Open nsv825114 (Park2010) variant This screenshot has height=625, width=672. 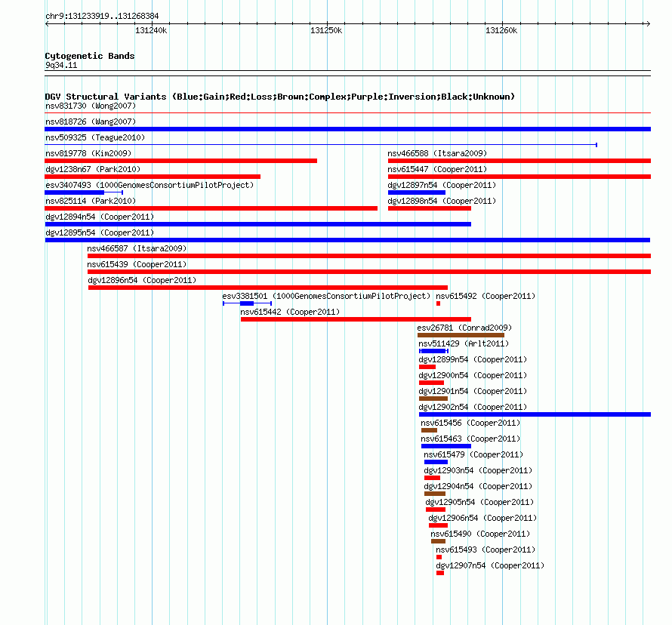click(x=91, y=201)
